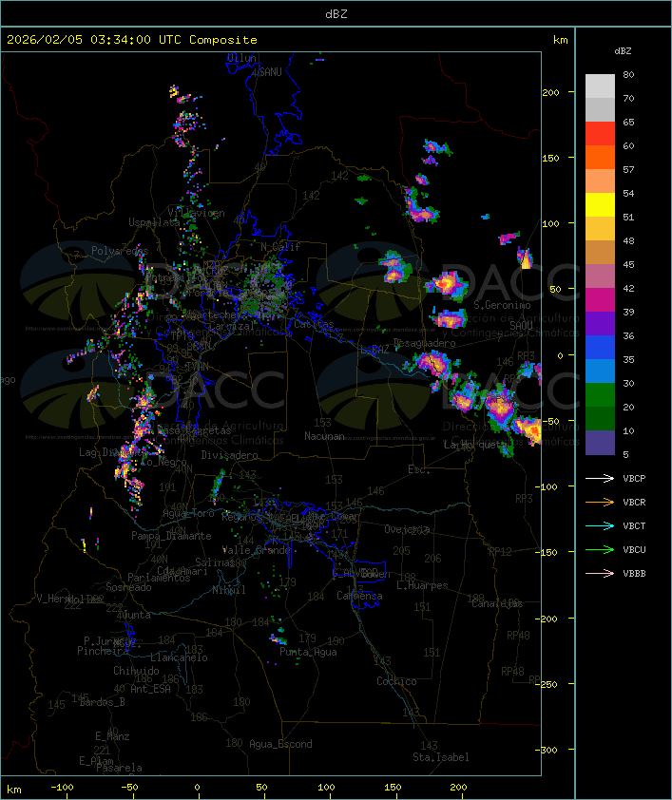Select the gray 65-70 dBZ swatch
The width and height of the screenshot is (672, 800).
pos(600,109)
